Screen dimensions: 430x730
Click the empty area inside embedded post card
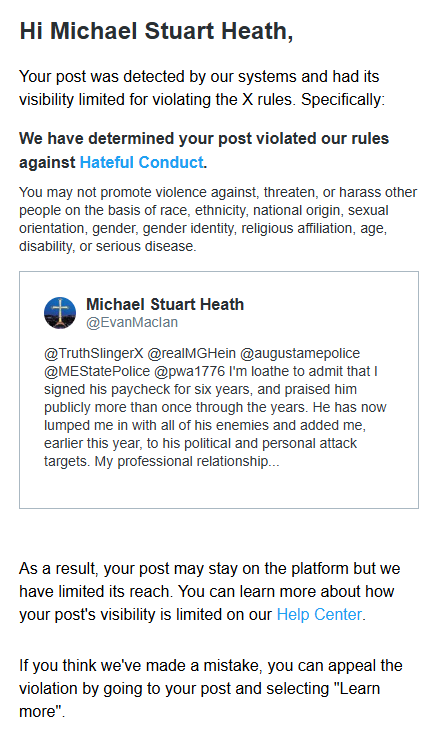[x=219, y=489]
